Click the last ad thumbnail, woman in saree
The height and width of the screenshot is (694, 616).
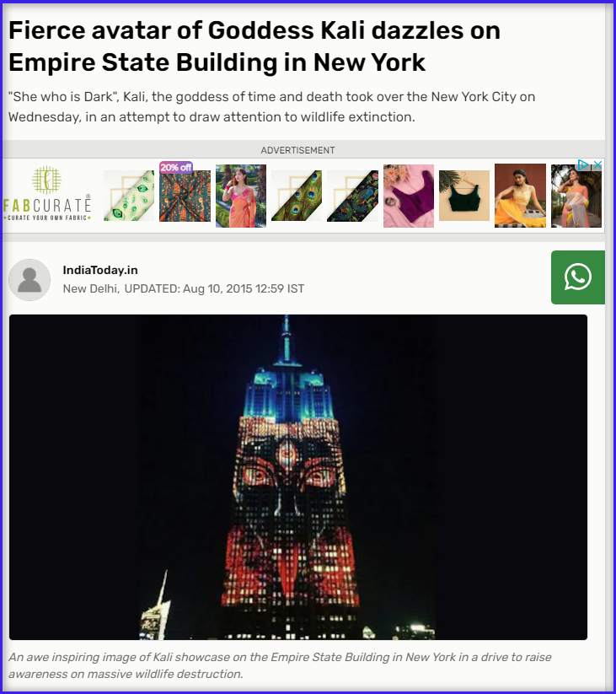pyautogui.click(x=576, y=196)
